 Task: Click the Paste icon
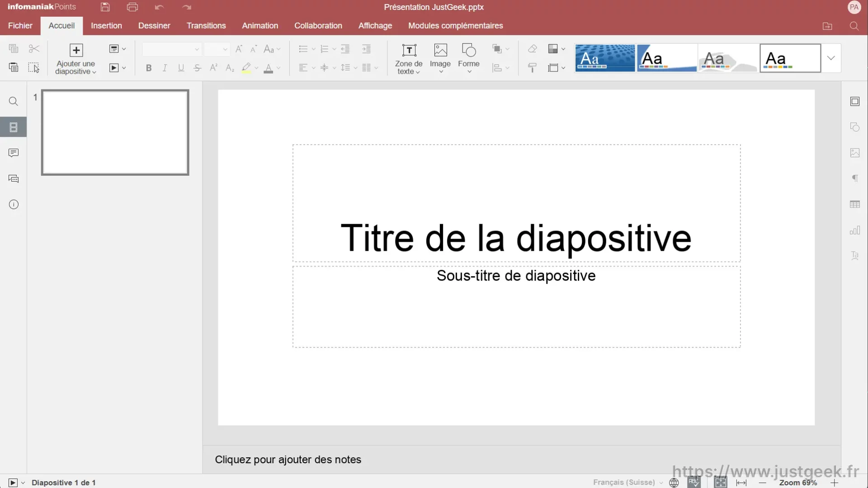[14, 68]
